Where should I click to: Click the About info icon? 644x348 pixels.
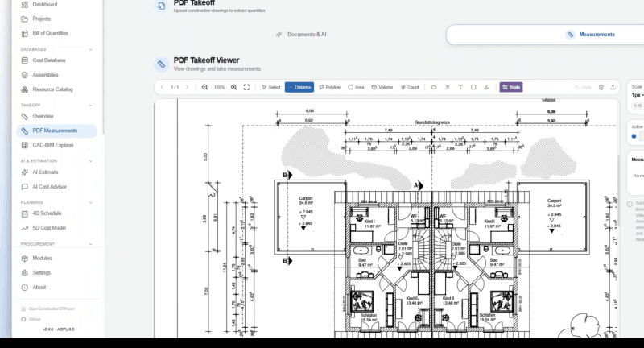click(x=25, y=288)
